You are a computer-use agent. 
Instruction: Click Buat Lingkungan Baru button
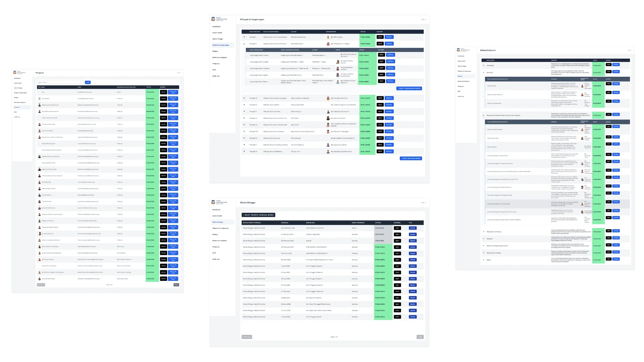pos(409,88)
